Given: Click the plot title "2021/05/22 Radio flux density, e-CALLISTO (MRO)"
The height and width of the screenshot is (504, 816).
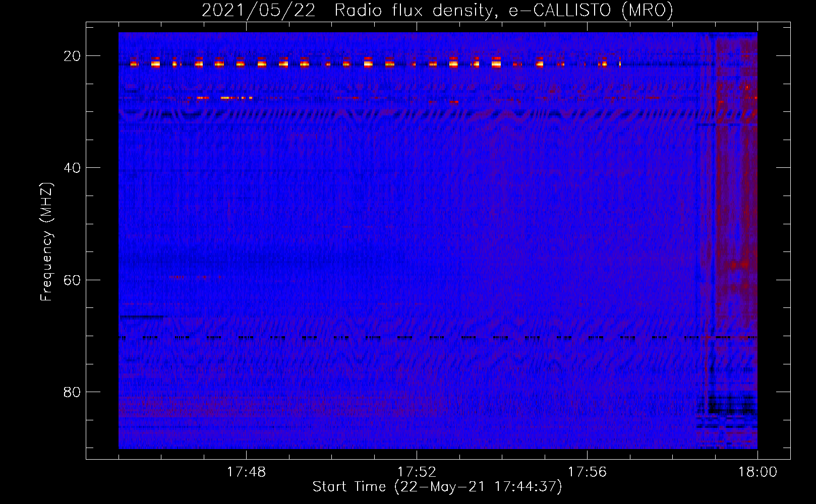Looking at the screenshot, I should (437, 10).
